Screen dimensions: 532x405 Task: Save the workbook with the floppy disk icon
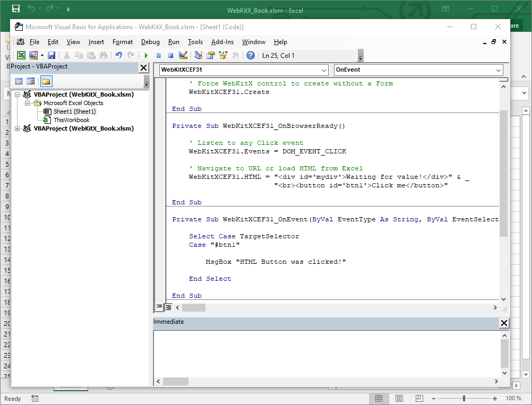coord(52,55)
